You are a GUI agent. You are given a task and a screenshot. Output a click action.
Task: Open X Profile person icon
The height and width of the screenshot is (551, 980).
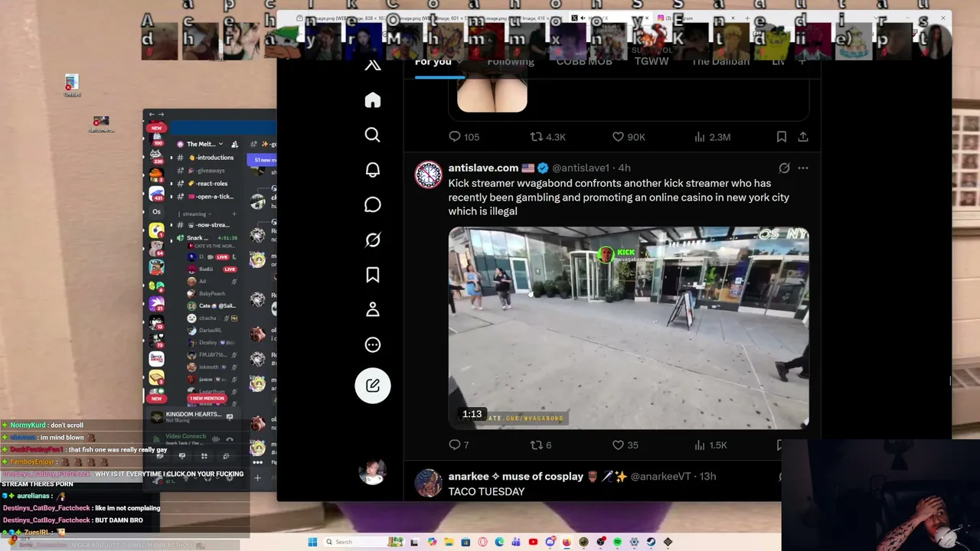(x=372, y=309)
